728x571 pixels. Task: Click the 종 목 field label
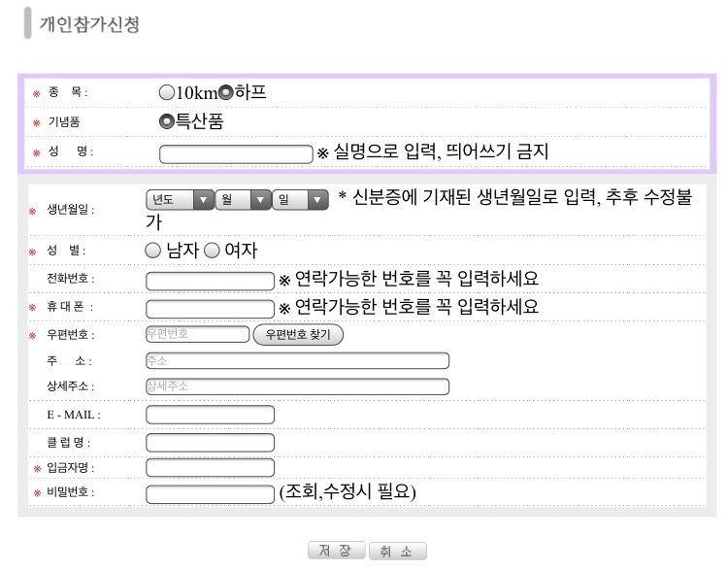click(68, 92)
